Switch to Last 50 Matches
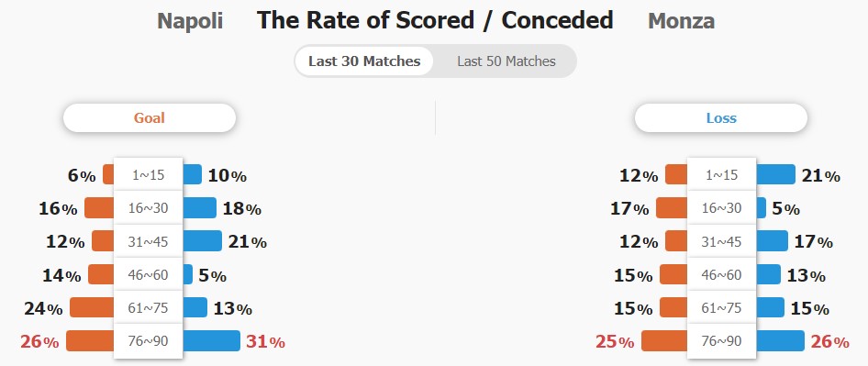 [506, 61]
